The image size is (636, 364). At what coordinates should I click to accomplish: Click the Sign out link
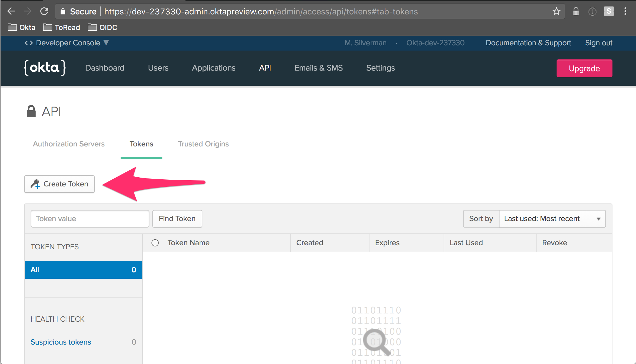click(x=599, y=43)
